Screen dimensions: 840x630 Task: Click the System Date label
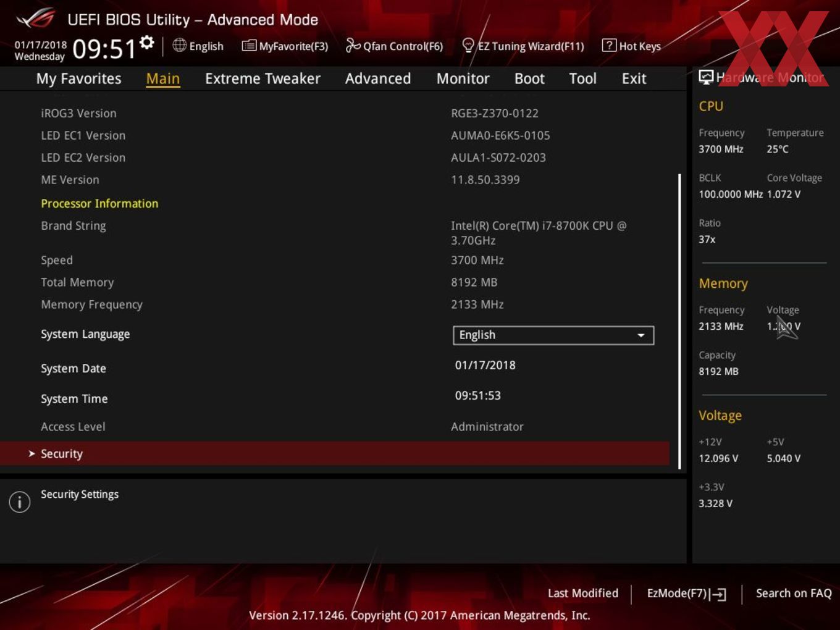(73, 368)
